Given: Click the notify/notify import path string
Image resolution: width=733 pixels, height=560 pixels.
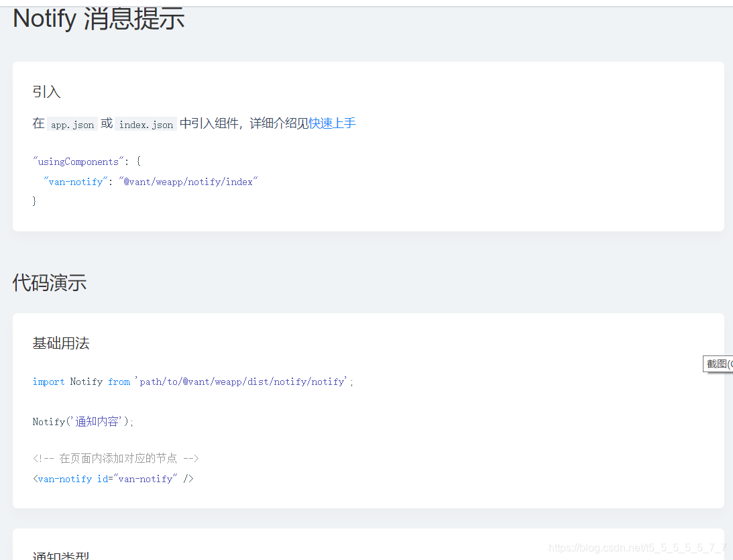Looking at the screenshot, I should point(243,382).
